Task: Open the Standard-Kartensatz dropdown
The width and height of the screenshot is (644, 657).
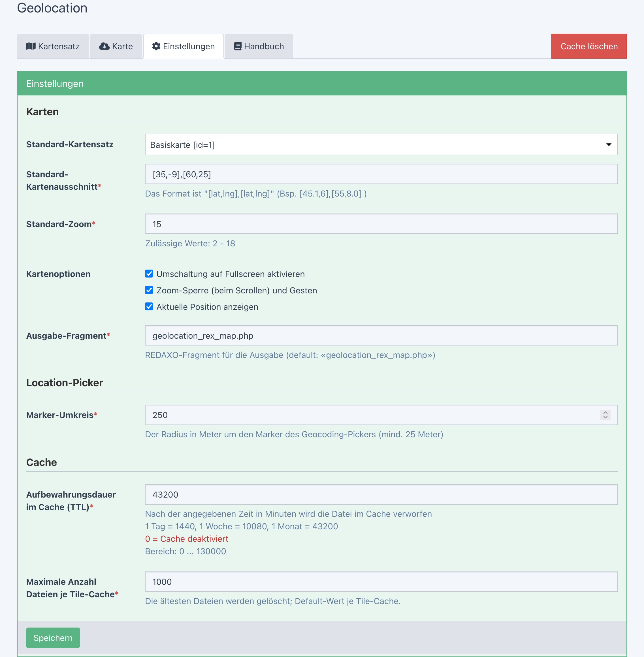Action: [372, 145]
